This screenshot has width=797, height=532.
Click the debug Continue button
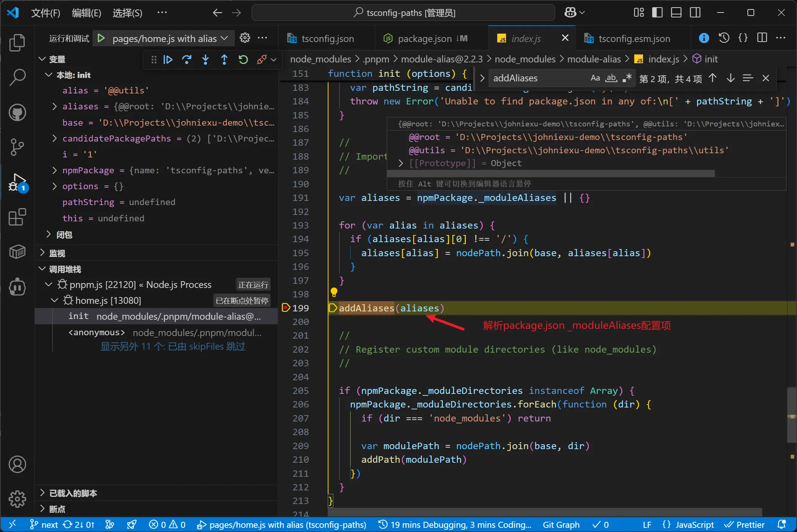pyautogui.click(x=168, y=60)
